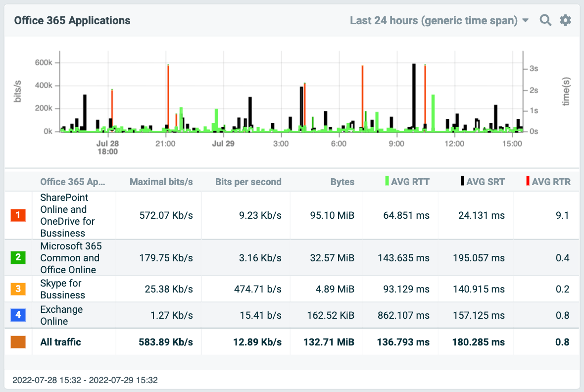
Task: Select Microsoft 365 Common and Office Online
Action: click(x=70, y=257)
